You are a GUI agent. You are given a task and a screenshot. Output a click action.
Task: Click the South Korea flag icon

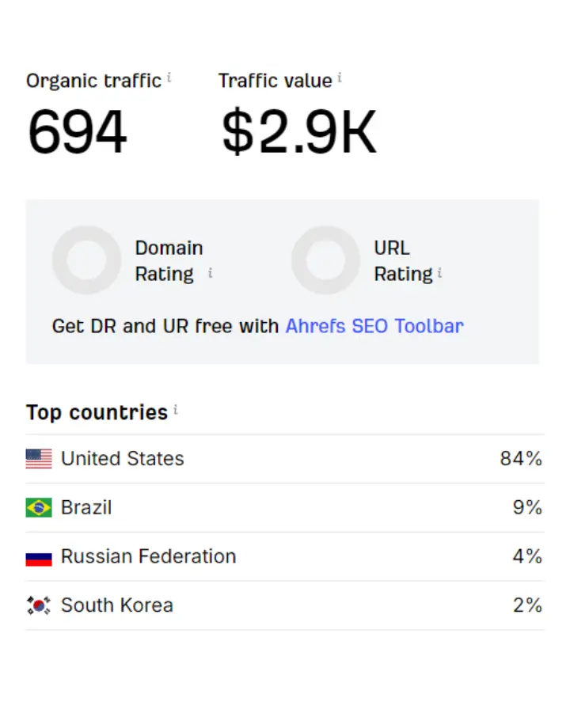click(39, 606)
